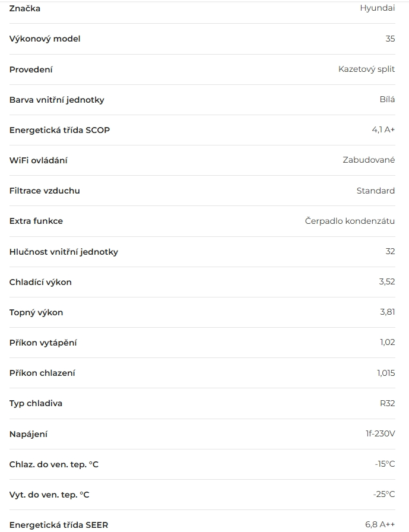
Task: Select the R32 refrigerant value
Action: pyautogui.click(x=387, y=403)
